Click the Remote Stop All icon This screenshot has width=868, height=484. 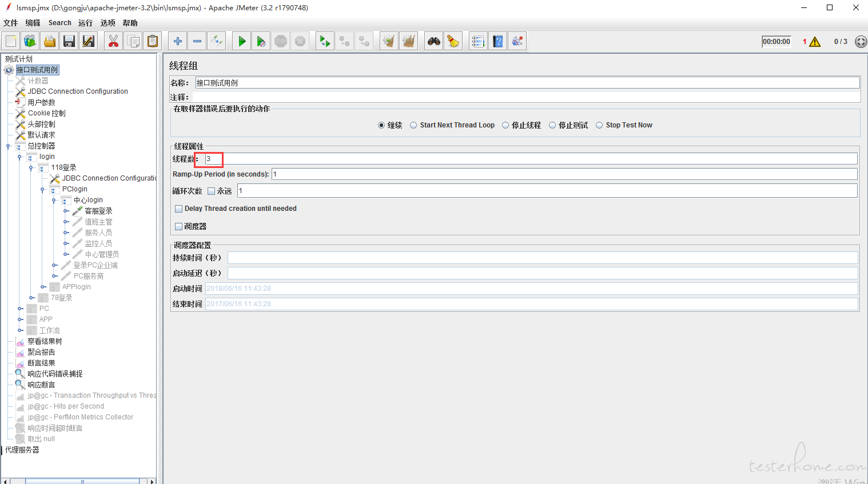[x=344, y=41]
